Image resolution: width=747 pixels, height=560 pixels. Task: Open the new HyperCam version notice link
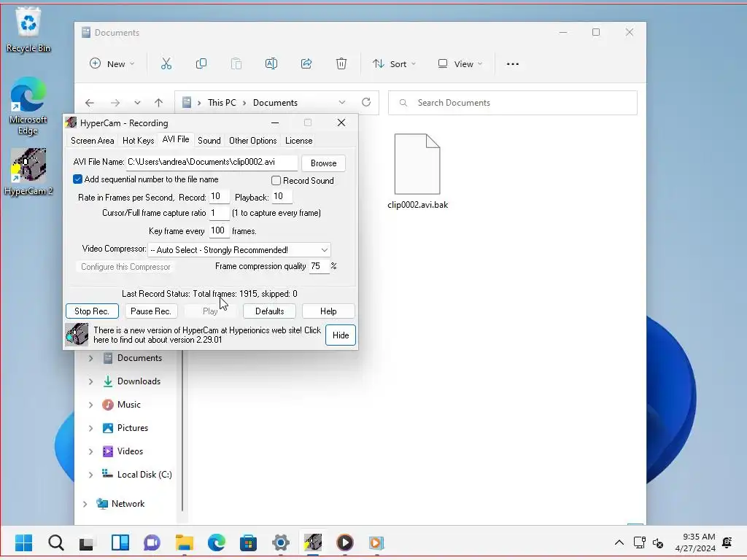(x=207, y=335)
